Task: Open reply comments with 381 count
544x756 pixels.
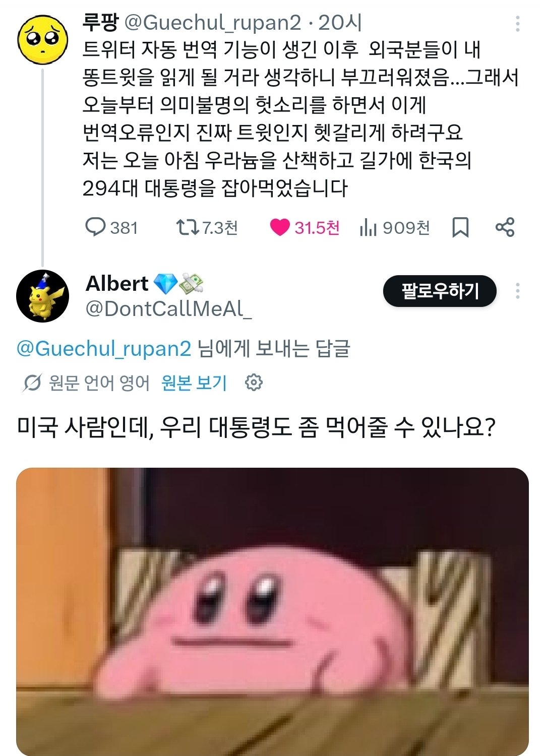Action: (x=111, y=228)
